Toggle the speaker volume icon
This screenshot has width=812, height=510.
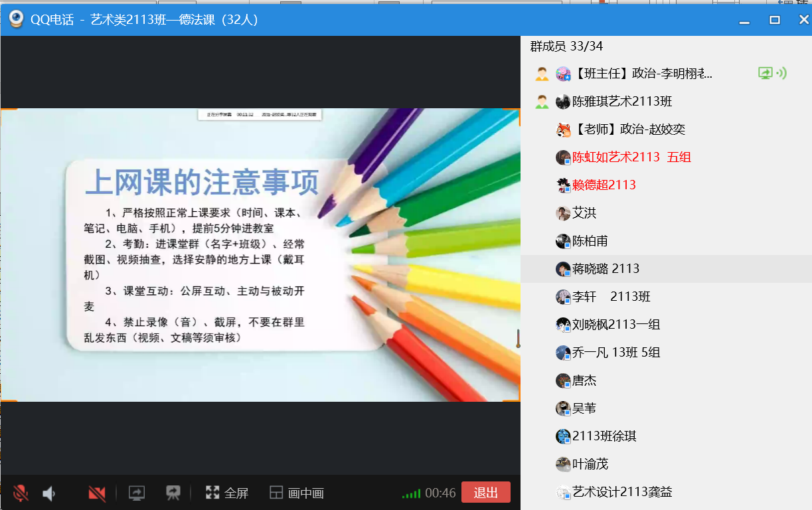(48, 493)
